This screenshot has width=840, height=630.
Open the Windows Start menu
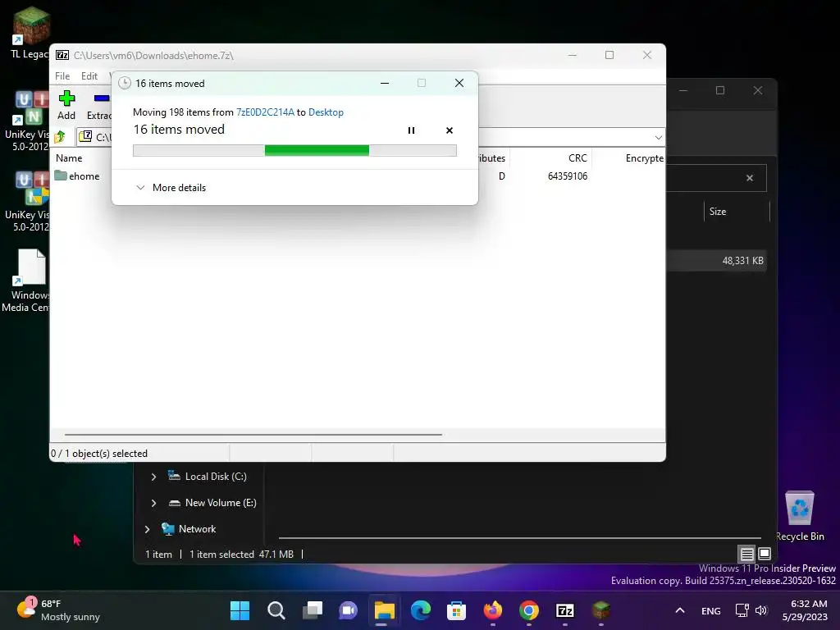click(240, 610)
